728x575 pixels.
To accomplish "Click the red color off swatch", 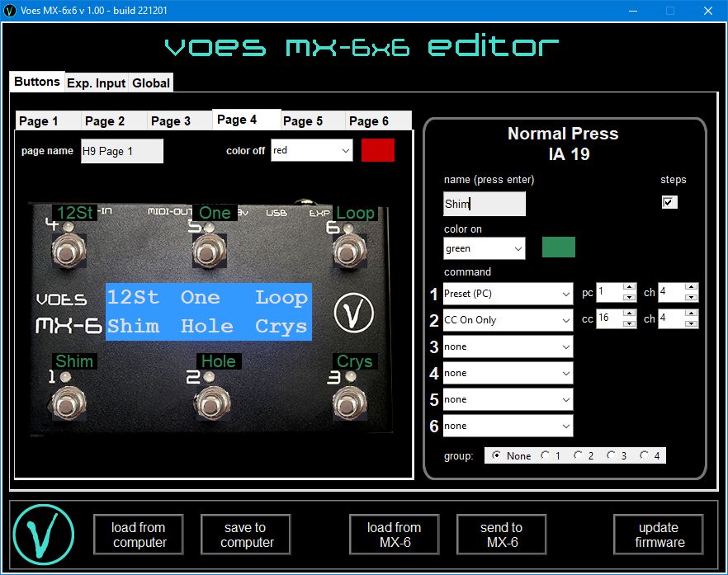I will [378, 150].
